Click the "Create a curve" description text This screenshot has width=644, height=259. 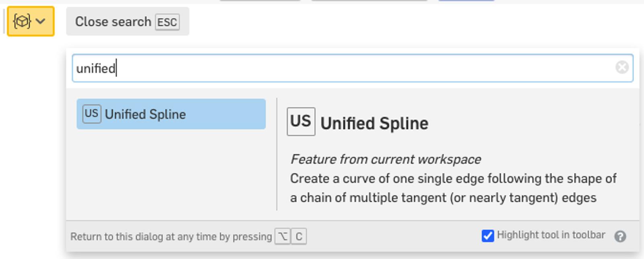point(453,178)
